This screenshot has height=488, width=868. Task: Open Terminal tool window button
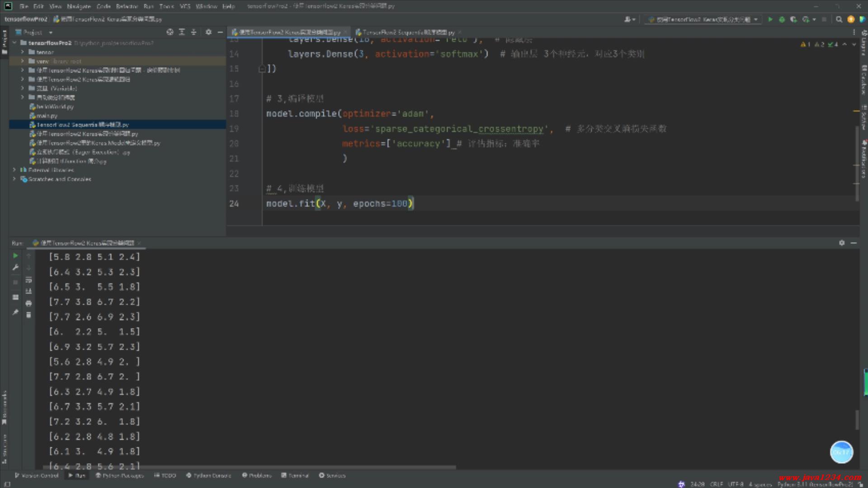[x=295, y=475]
